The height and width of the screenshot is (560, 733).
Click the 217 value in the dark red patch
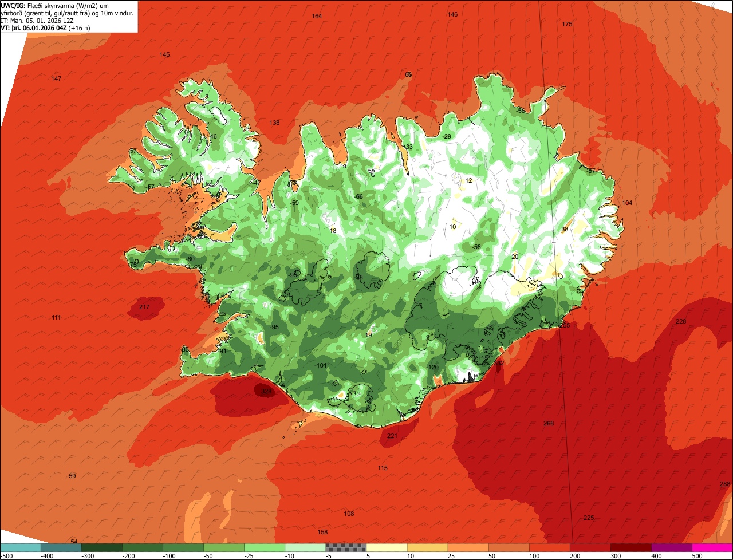click(x=144, y=307)
